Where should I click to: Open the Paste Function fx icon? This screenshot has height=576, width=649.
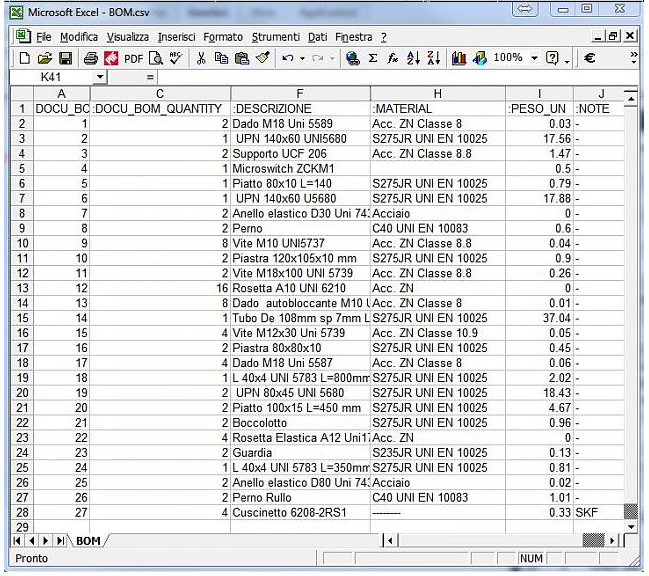[x=392, y=58]
